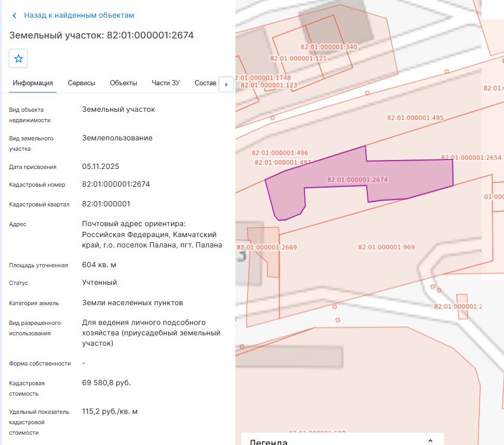Click parcel label 82:01:000001:2654

[x=471, y=158]
